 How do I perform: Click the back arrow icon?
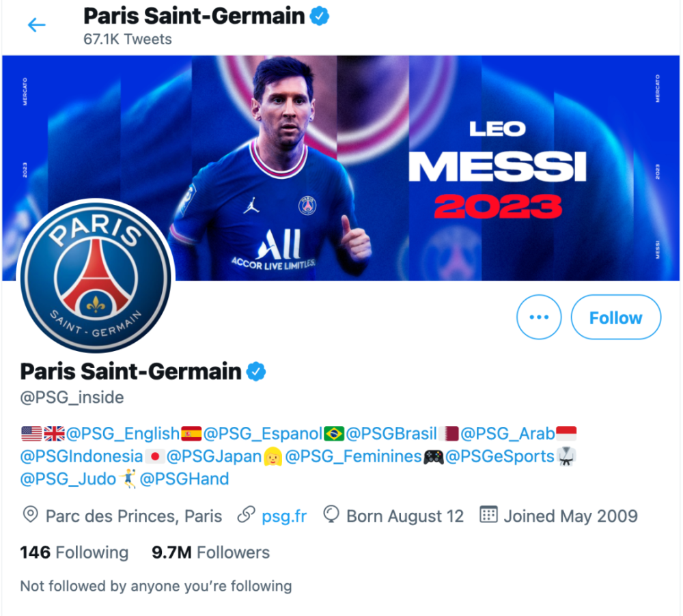pos(36,25)
